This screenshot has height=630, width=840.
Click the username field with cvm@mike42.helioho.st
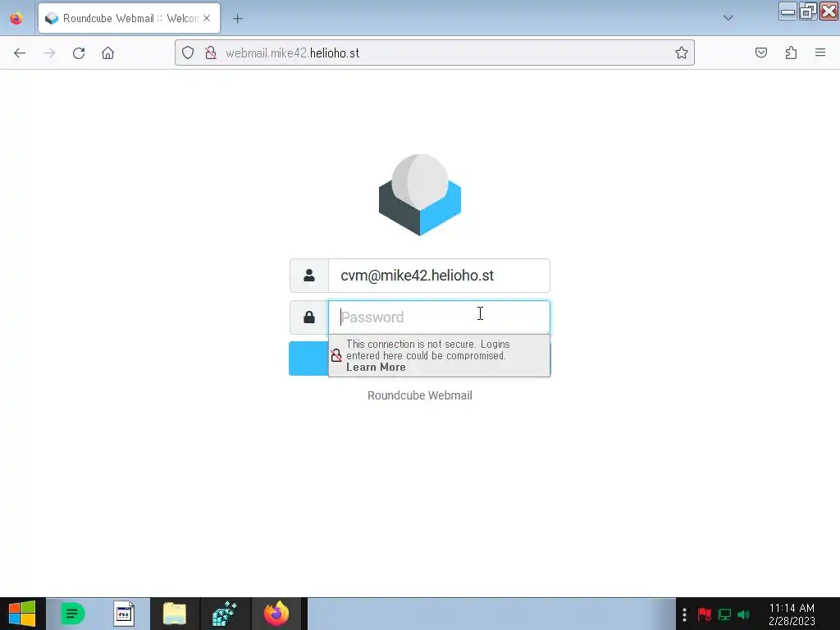438,276
